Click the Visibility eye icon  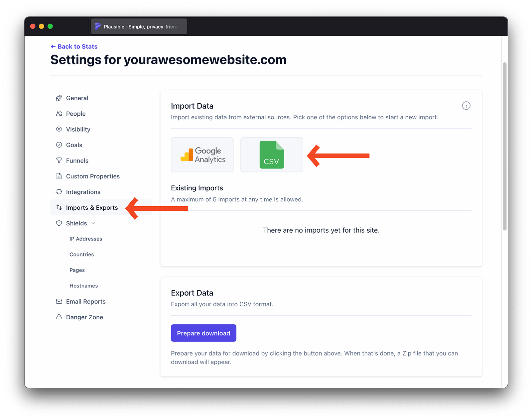[x=59, y=129]
